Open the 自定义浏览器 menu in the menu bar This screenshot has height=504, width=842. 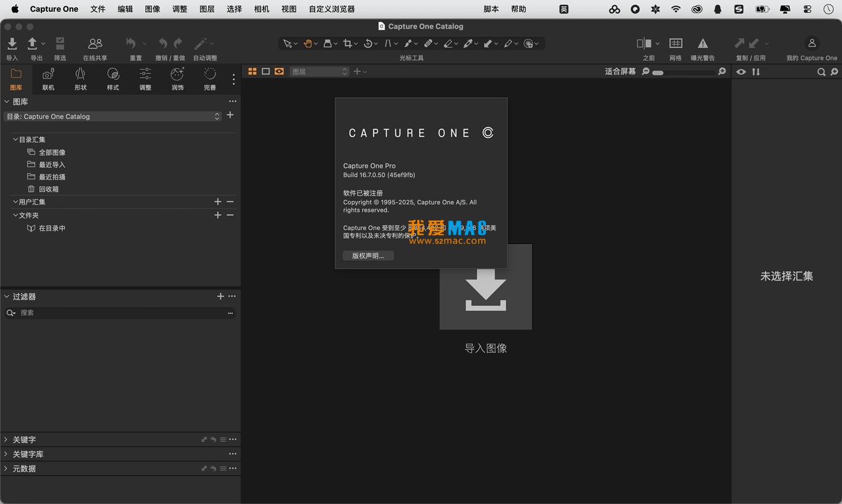pyautogui.click(x=332, y=9)
